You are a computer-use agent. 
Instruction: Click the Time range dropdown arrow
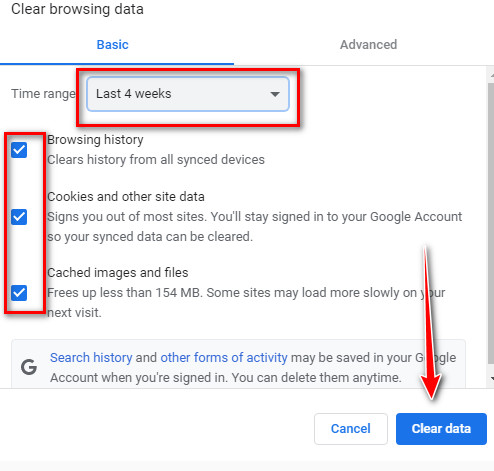pos(275,94)
